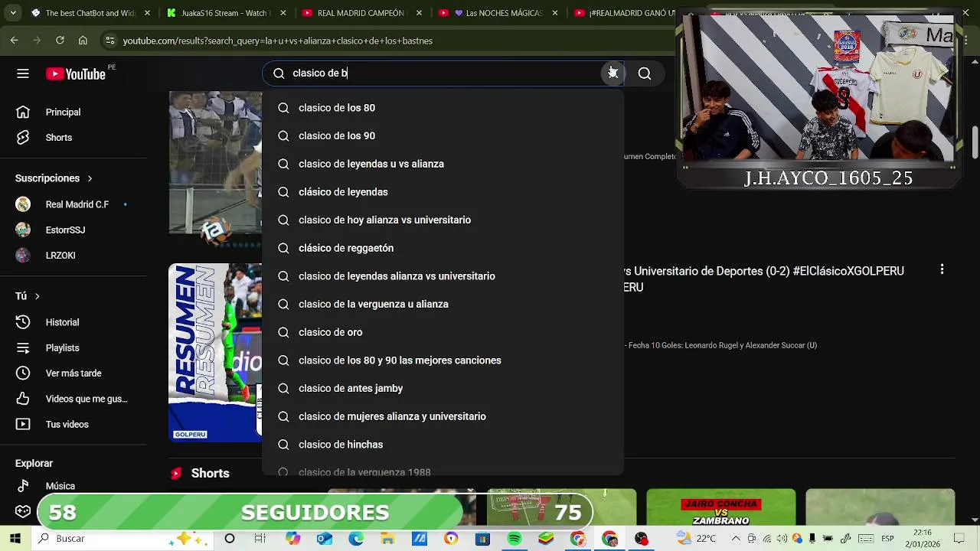Launch Spotify from the taskbar

[514, 539]
